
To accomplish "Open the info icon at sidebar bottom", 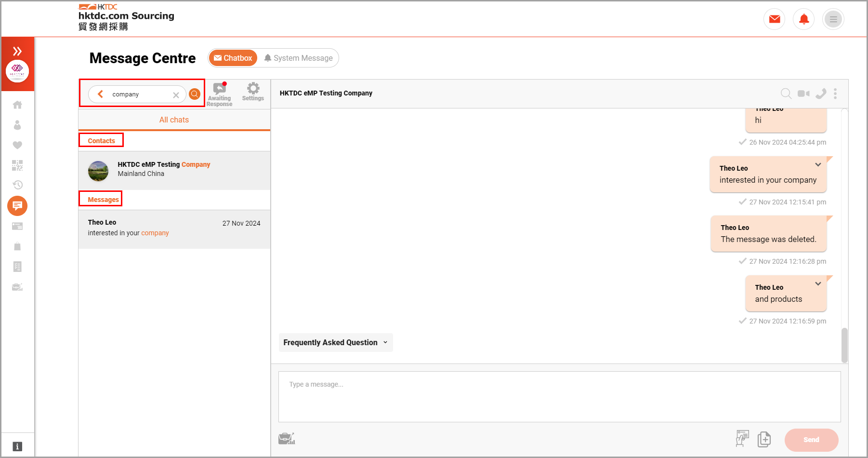I will coord(17,446).
